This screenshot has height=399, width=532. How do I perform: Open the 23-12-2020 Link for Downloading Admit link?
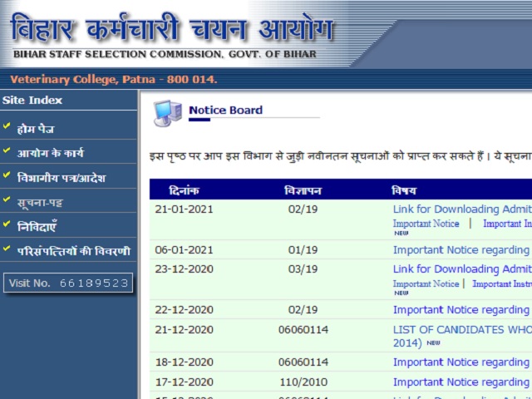click(x=462, y=269)
